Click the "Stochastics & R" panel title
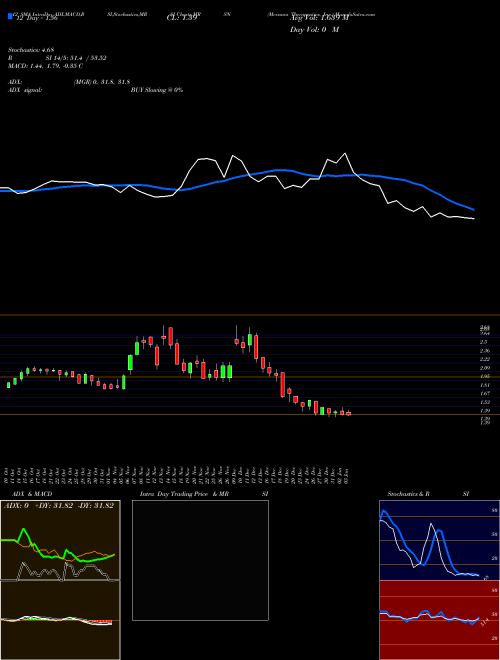This screenshot has width=500, height=660. 408,494
